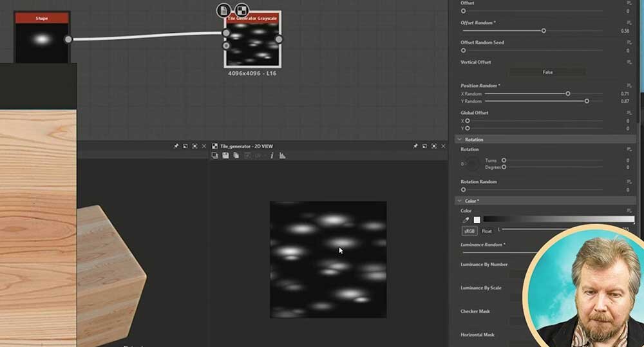
Task: Click the X Random value 0.71
Action: pos(625,94)
